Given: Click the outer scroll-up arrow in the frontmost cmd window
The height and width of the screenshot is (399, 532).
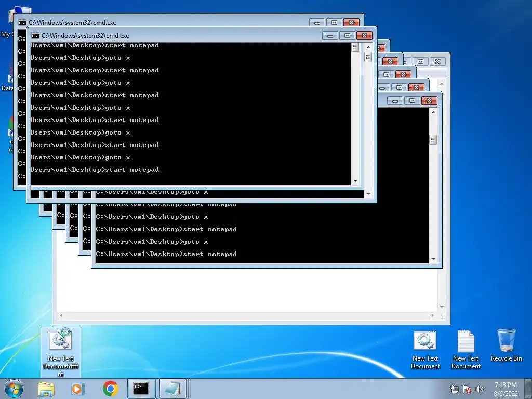Looking at the screenshot, I should [x=368, y=47].
